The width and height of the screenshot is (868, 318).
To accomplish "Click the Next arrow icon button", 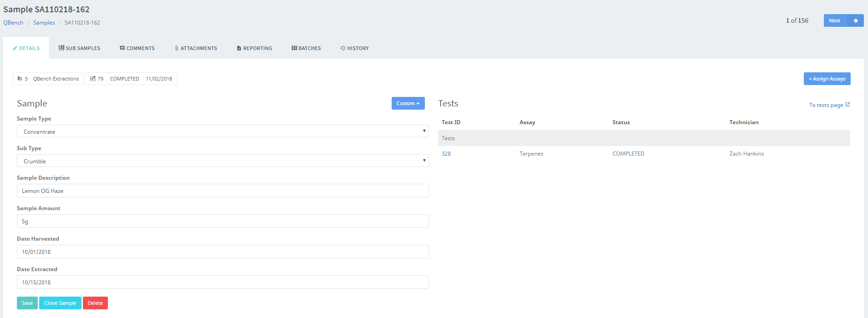I will (x=855, y=20).
